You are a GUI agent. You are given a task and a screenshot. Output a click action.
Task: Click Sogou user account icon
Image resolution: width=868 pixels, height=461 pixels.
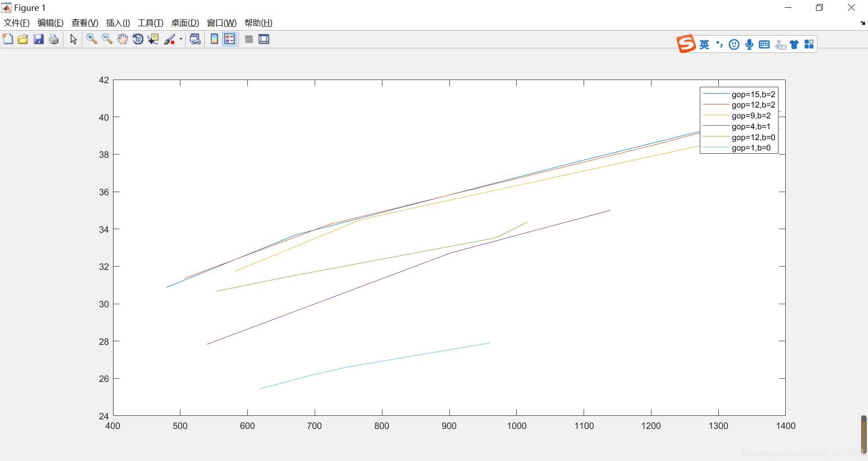pyautogui.click(x=780, y=44)
